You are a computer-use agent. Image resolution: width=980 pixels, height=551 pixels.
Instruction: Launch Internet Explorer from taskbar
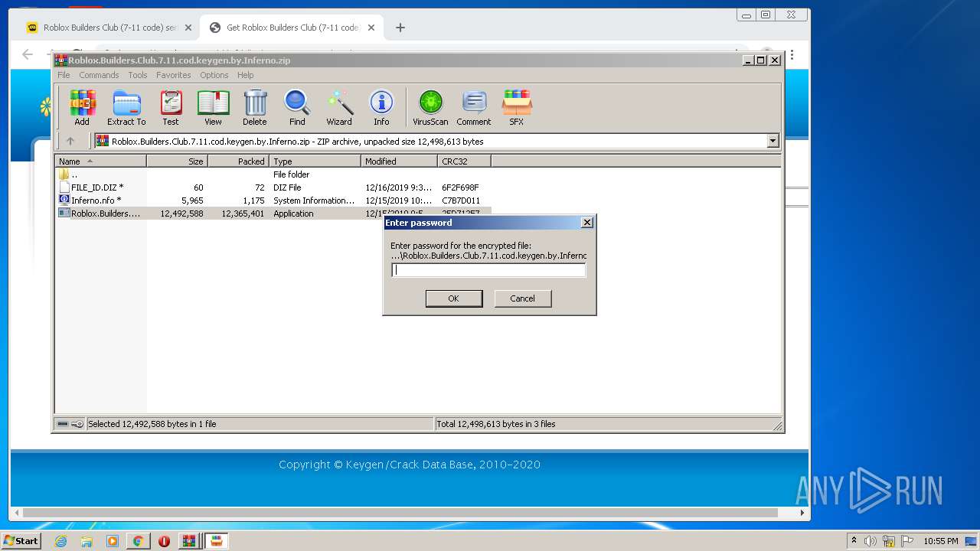tap(60, 541)
